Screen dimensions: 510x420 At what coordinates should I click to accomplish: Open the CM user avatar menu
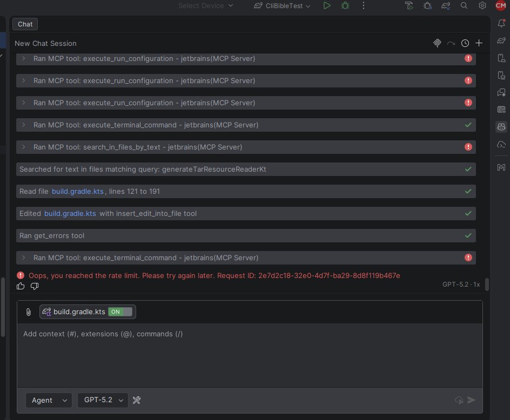point(501,5)
